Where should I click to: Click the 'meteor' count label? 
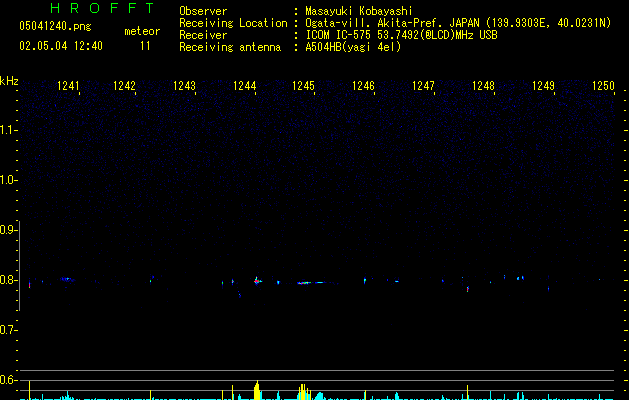tap(142, 31)
